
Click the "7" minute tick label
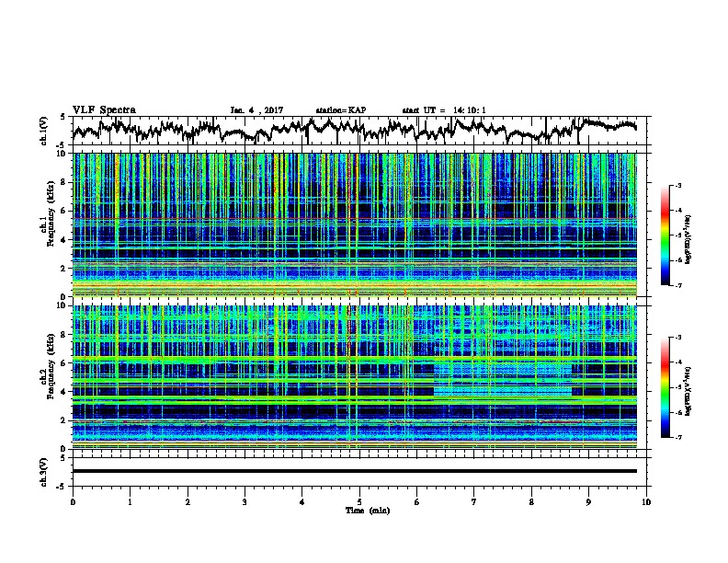474,502
